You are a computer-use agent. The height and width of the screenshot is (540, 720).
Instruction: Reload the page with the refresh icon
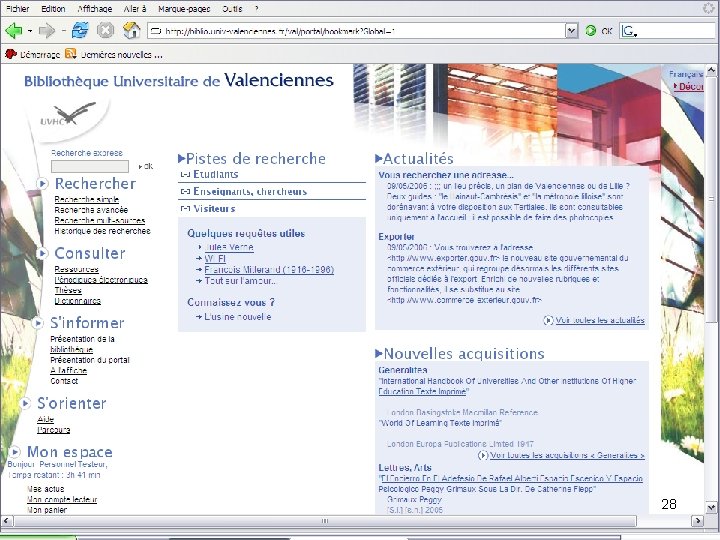(80, 30)
